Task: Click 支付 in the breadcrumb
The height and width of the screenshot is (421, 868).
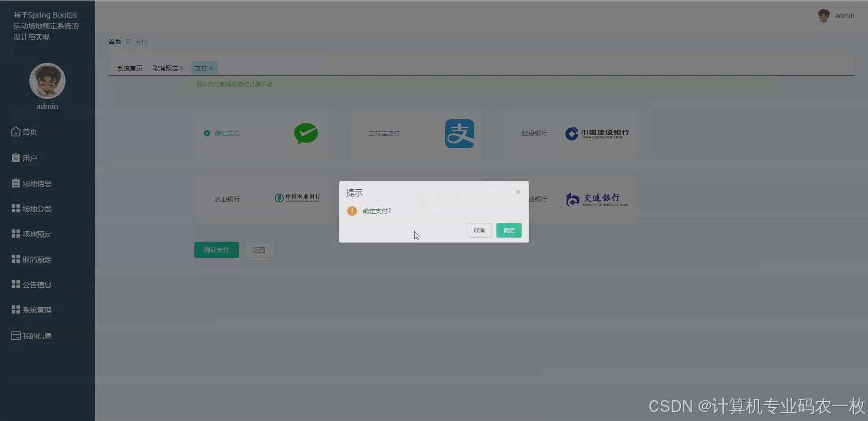Action: (141, 42)
